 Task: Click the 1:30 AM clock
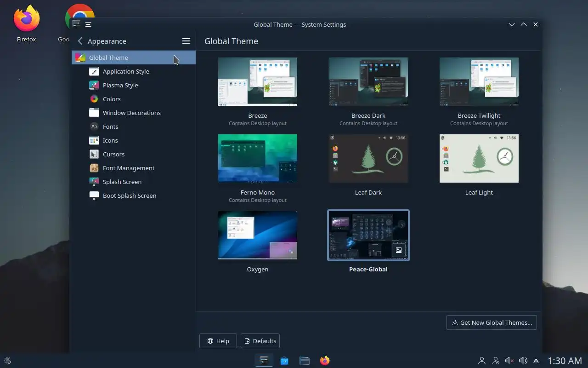point(565,361)
